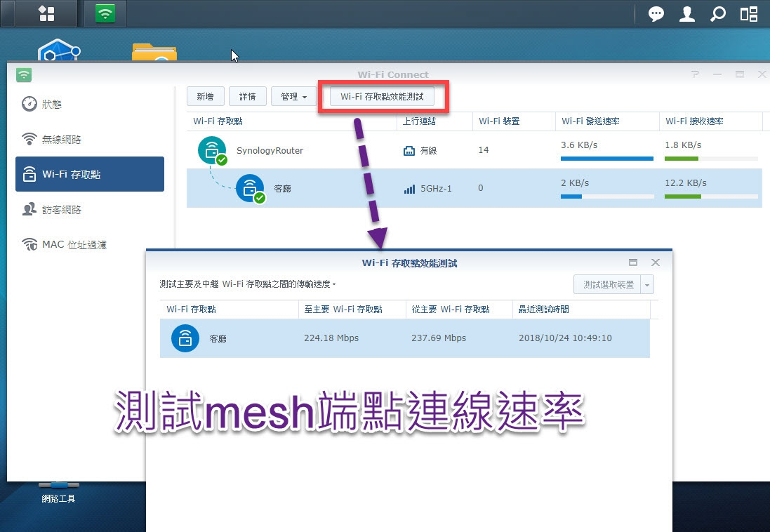Viewport: 770px width, 532px height.
Task: Open the 網路工具 desktop shortcut
Action: [58, 493]
